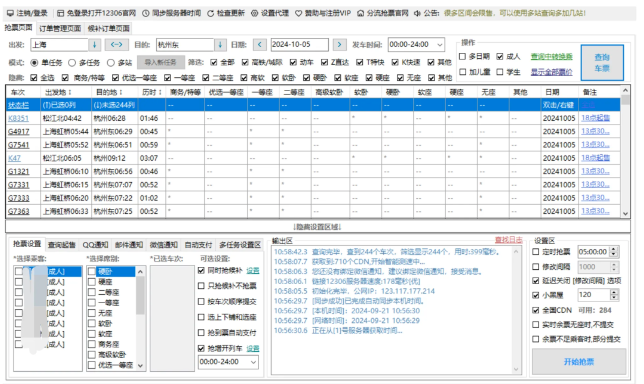The image size is (644, 384).
Task: Click seat type list up arrow
Action: [140, 271]
